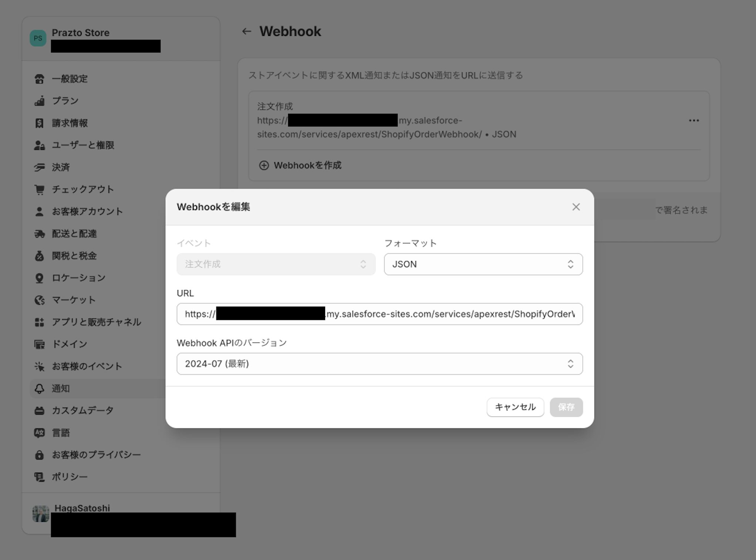Open the three-dot menu for the 注文作成 webhook
Viewport: 756px width, 560px height.
694,121
